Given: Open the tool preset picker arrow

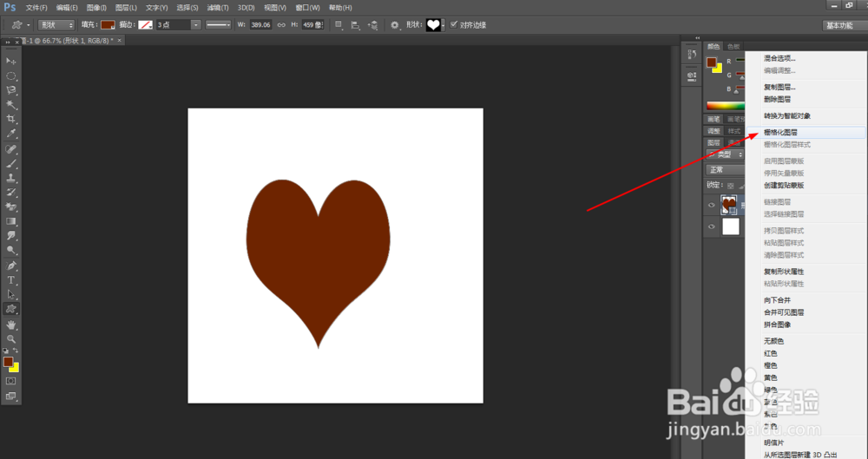Looking at the screenshot, I should 29,25.
